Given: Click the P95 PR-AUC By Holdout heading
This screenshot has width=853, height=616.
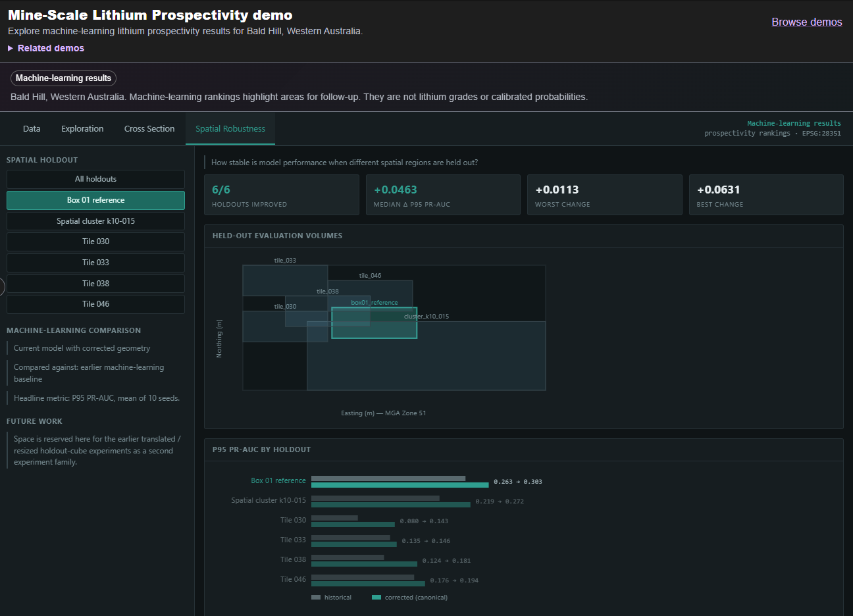Looking at the screenshot, I should coord(261,449).
